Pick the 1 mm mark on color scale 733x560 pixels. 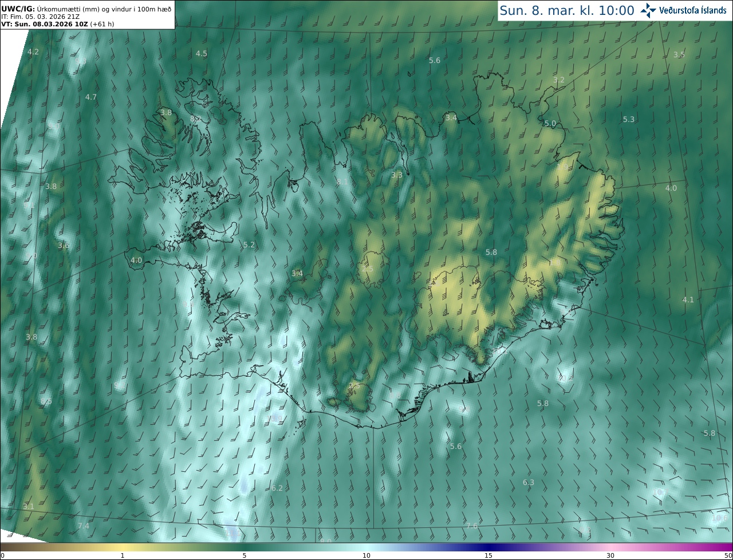click(x=123, y=555)
